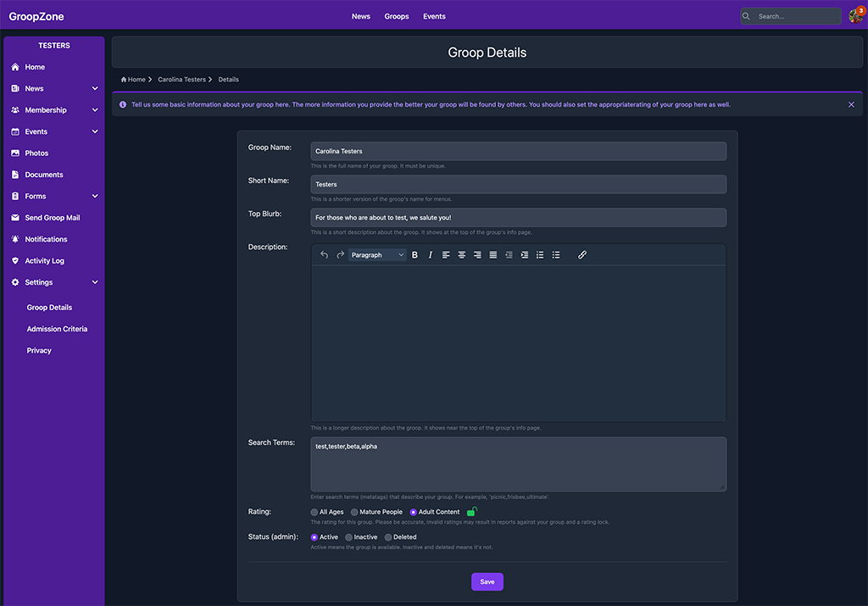
Task: Center-align the description text
Action: pos(462,255)
